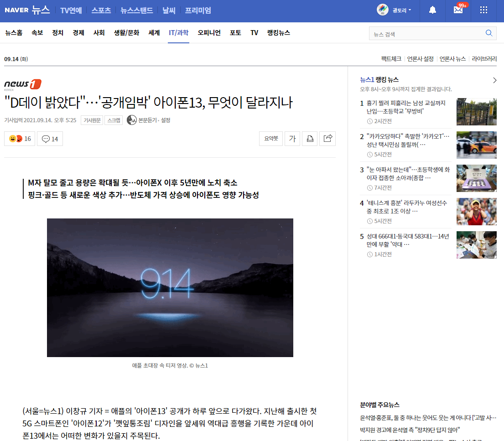Click the NAVER logo
Image resolution: width=504 pixels, height=441 pixels.
[x=16, y=10]
